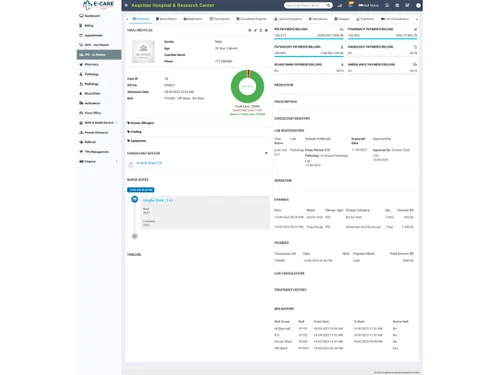Open the Dashboard sidebar item
This screenshot has height=375, width=500.
(99, 16)
